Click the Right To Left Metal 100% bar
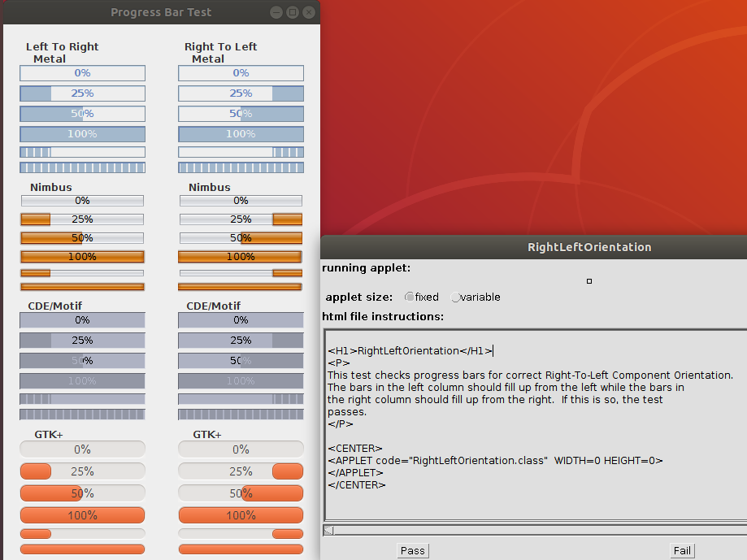Viewport: 747px width, 560px height. [x=241, y=134]
